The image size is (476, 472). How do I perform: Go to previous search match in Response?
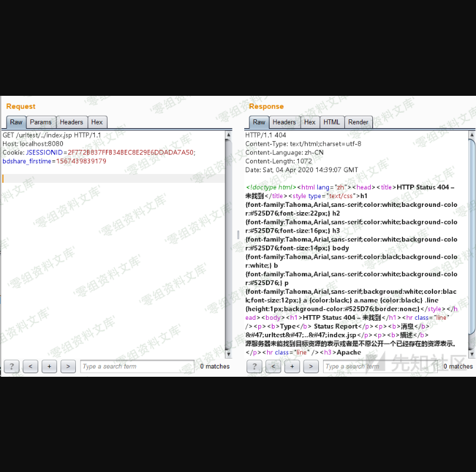coord(273,367)
